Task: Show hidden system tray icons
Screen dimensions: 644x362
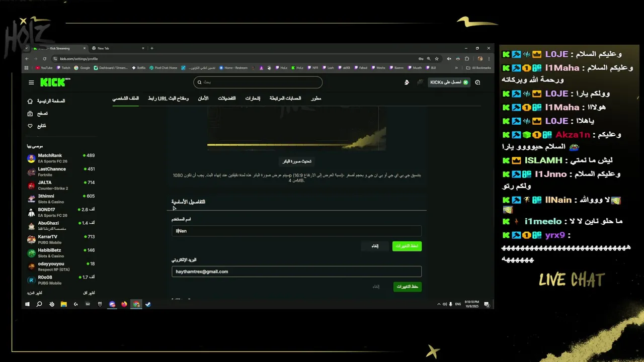Action: pyautogui.click(x=439, y=304)
